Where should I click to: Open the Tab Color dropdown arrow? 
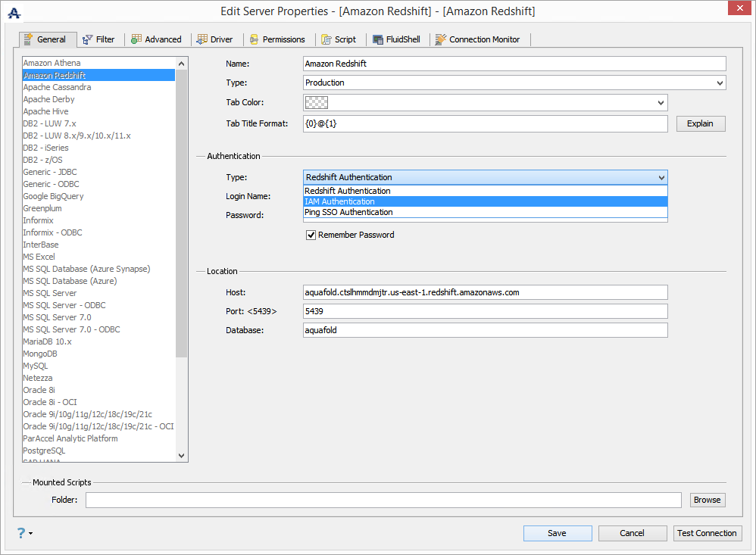coord(661,103)
